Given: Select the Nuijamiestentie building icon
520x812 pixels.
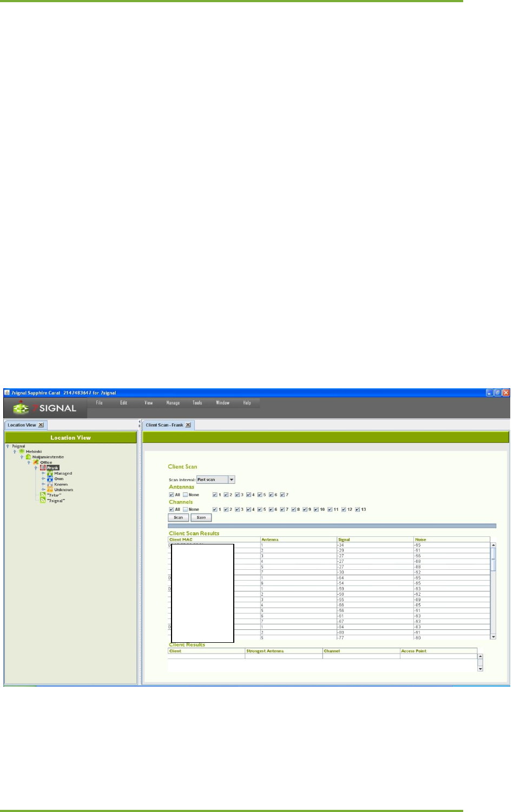Looking at the screenshot, I should (x=29, y=457).
